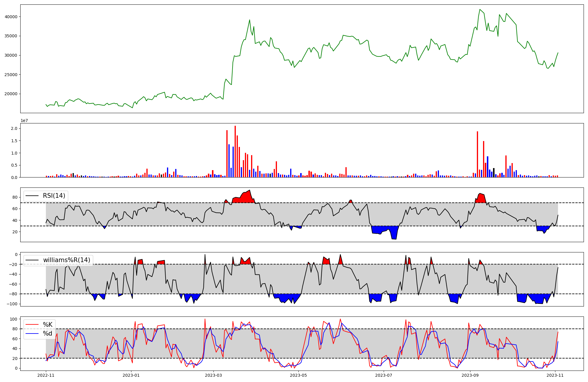Select the 2022-11 x-axis date label
The image size is (588, 382).
coord(46,375)
